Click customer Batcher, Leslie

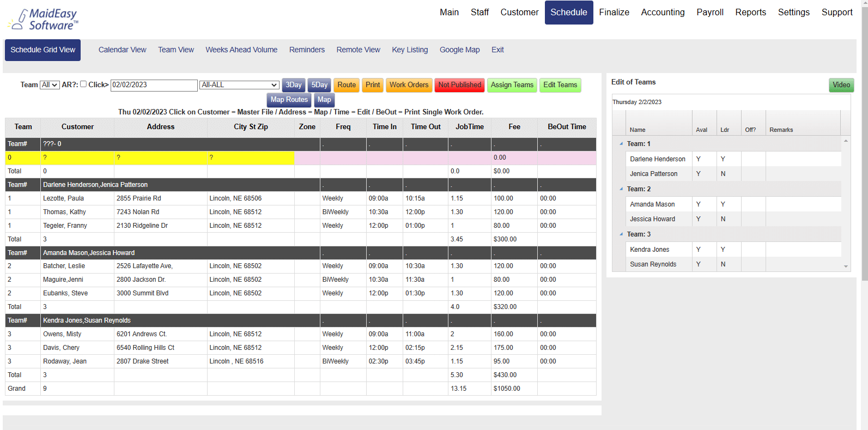[64, 266]
